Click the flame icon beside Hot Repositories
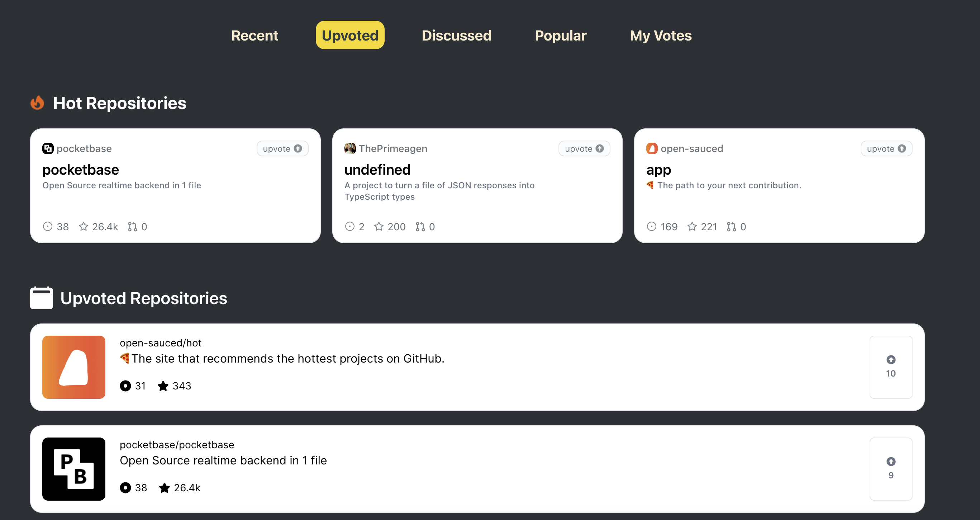 point(37,103)
